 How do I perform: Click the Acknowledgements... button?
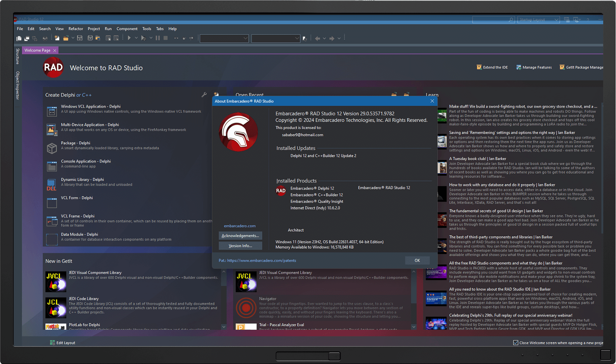[x=240, y=236]
